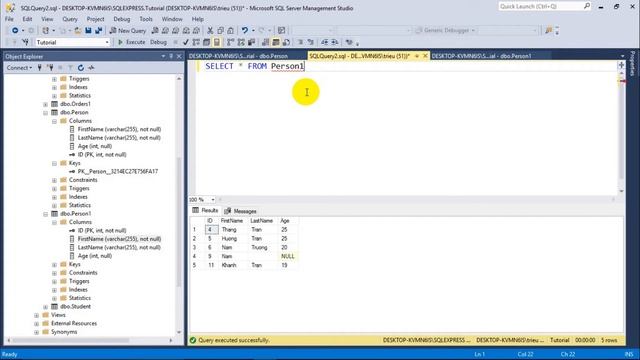The height and width of the screenshot is (360, 640).
Task: Click the Undo icon
Action: (245, 31)
